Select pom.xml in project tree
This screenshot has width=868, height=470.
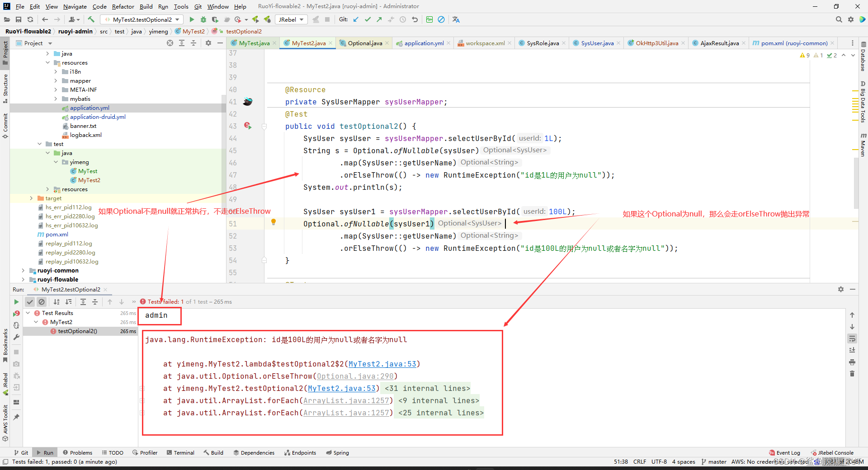click(x=57, y=235)
